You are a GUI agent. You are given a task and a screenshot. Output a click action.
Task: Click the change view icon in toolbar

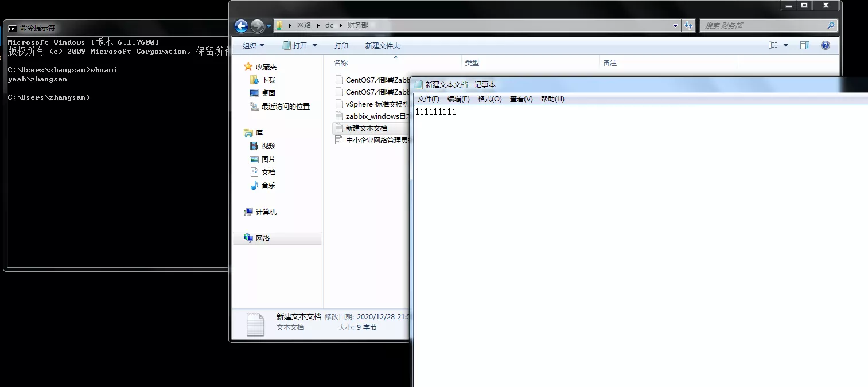point(773,45)
